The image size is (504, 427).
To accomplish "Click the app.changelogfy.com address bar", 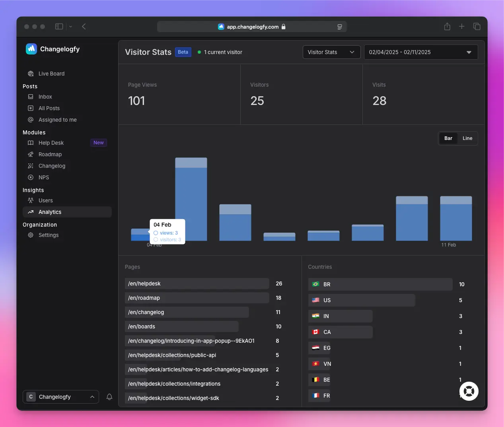I will pyautogui.click(x=252, y=27).
